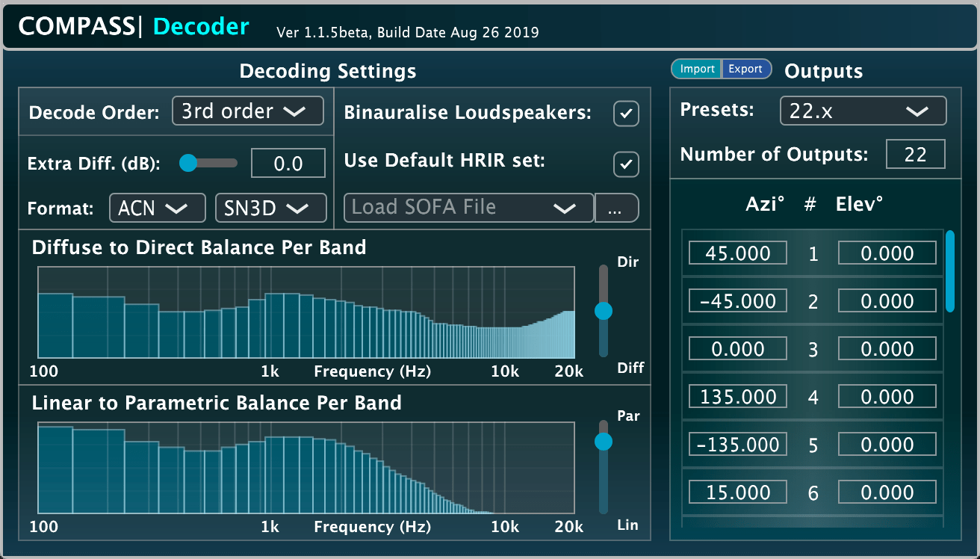Click the Dir/Diff vertical slider handle
The height and width of the screenshot is (559, 980).
pyautogui.click(x=604, y=310)
